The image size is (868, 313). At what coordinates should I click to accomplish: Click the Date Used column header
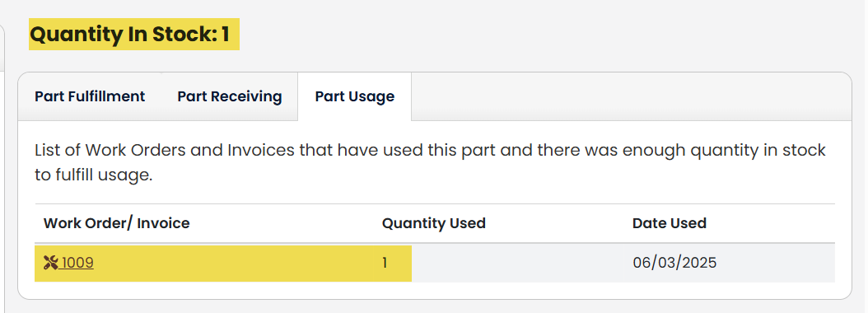click(x=670, y=223)
